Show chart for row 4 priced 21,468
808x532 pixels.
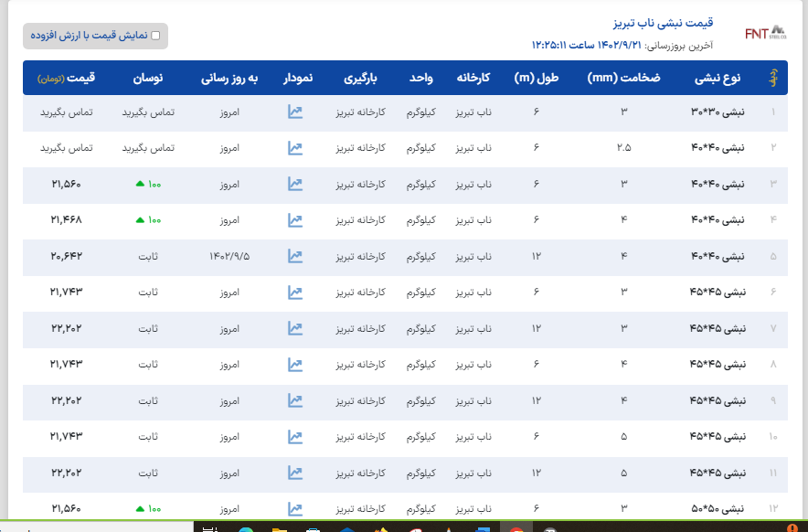[295, 220]
